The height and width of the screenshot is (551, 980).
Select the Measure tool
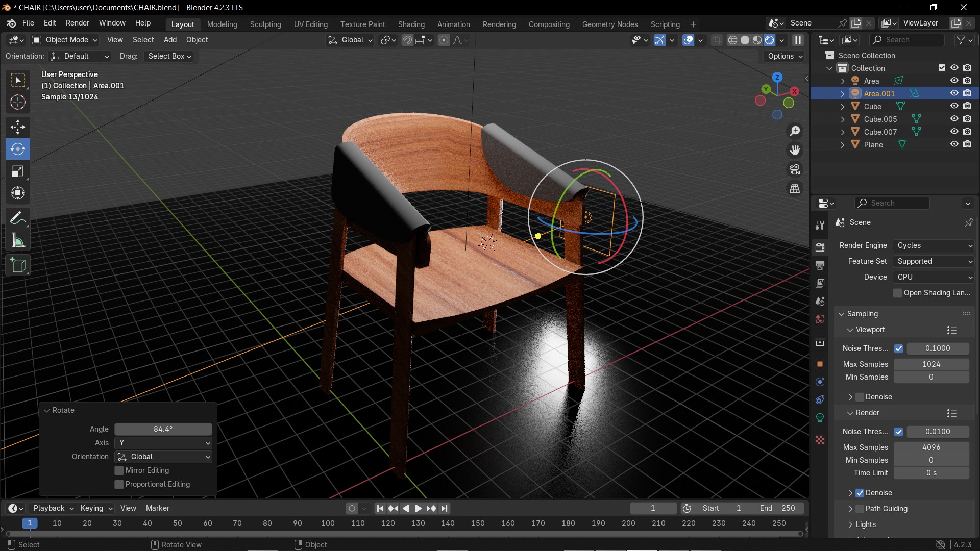click(18, 240)
